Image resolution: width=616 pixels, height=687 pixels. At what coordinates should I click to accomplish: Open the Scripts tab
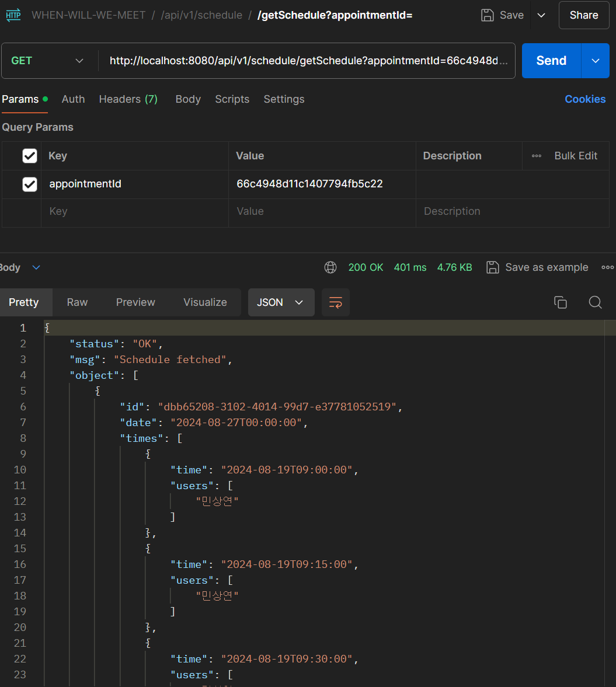point(232,99)
